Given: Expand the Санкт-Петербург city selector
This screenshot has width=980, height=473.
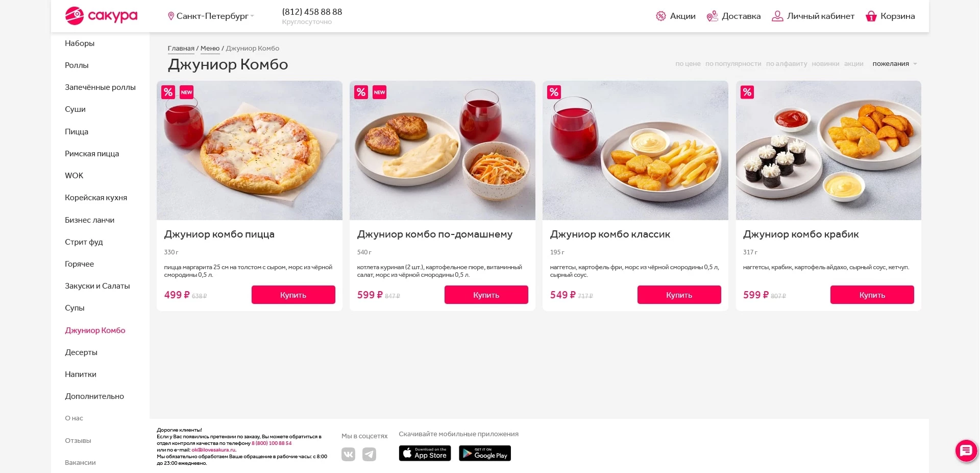Looking at the screenshot, I should 212,16.
